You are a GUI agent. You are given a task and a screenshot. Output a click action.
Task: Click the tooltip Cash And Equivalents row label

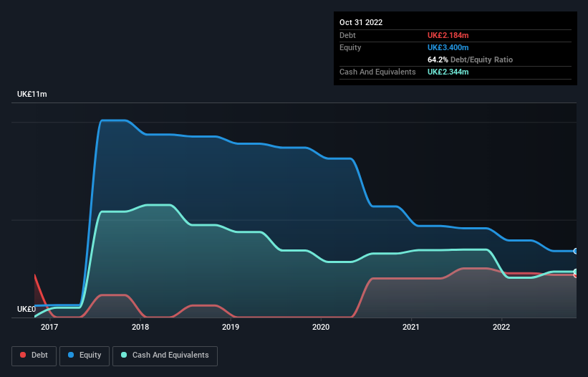(x=377, y=72)
